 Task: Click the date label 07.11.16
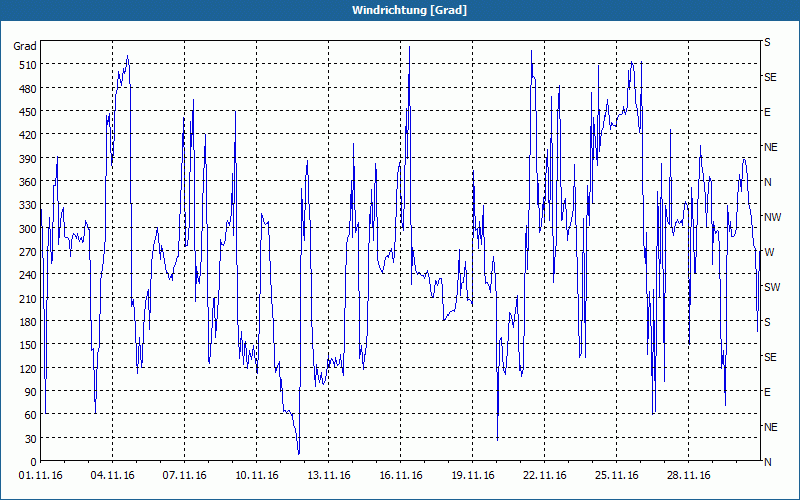coord(184,476)
